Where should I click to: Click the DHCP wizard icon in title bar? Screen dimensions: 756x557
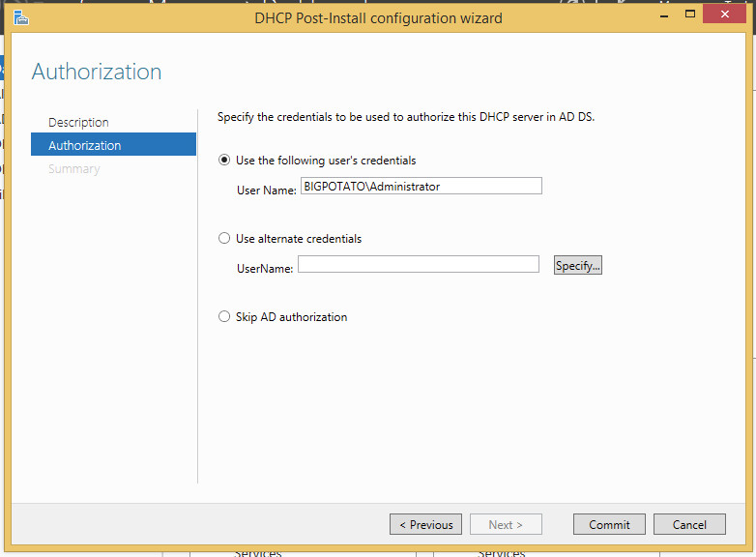tap(20, 16)
